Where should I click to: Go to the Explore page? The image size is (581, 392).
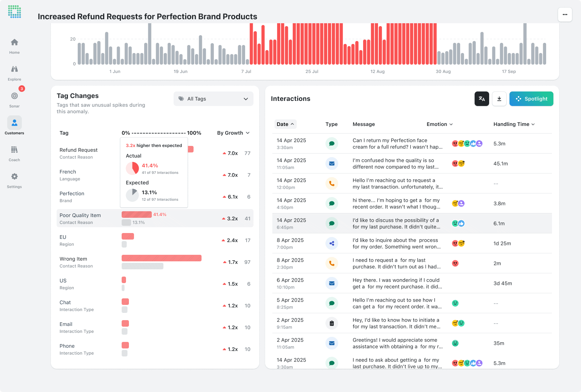[14, 71]
